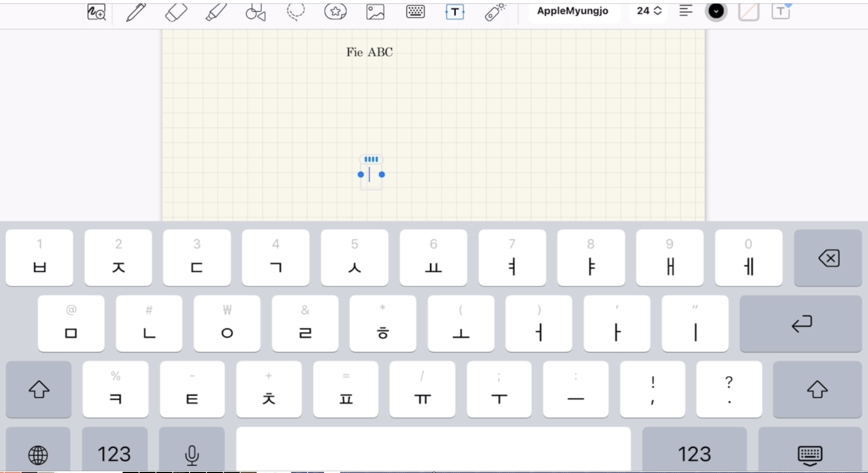Toggle the right Shift key
This screenshot has width=868, height=473.
point(817,389)
